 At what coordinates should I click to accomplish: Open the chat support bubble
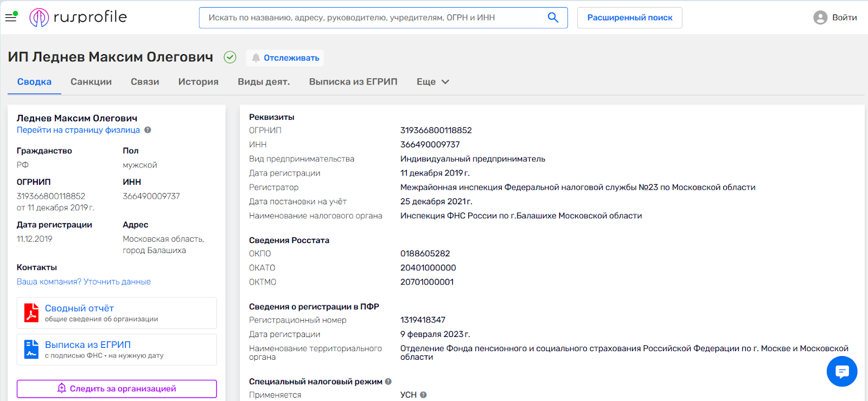pos(841,371)
